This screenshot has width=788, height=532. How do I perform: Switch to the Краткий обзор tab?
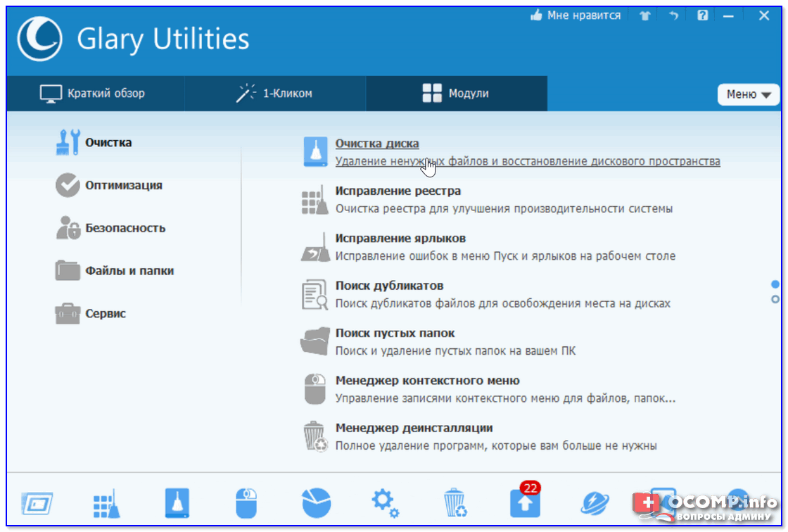click(x=92, y=93)
